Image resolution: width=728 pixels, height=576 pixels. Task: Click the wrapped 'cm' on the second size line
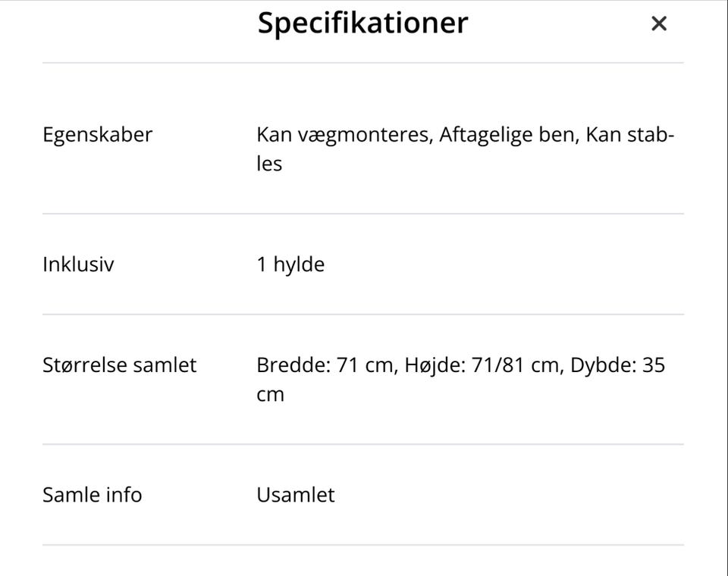coord(270,395)
